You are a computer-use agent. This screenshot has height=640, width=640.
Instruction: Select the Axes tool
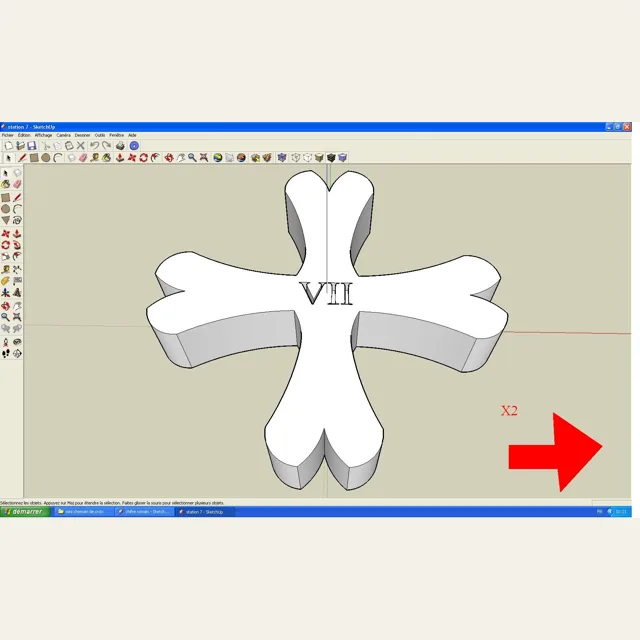(6, 293)
